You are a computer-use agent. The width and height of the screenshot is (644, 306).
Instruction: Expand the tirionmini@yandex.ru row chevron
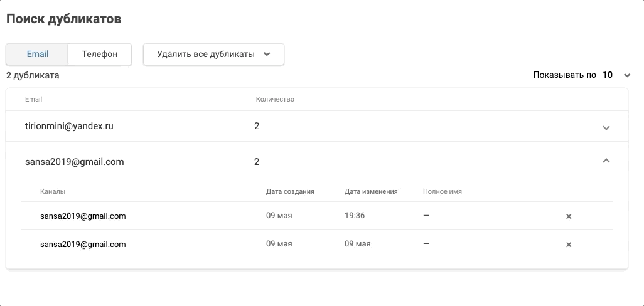point(606,127)
